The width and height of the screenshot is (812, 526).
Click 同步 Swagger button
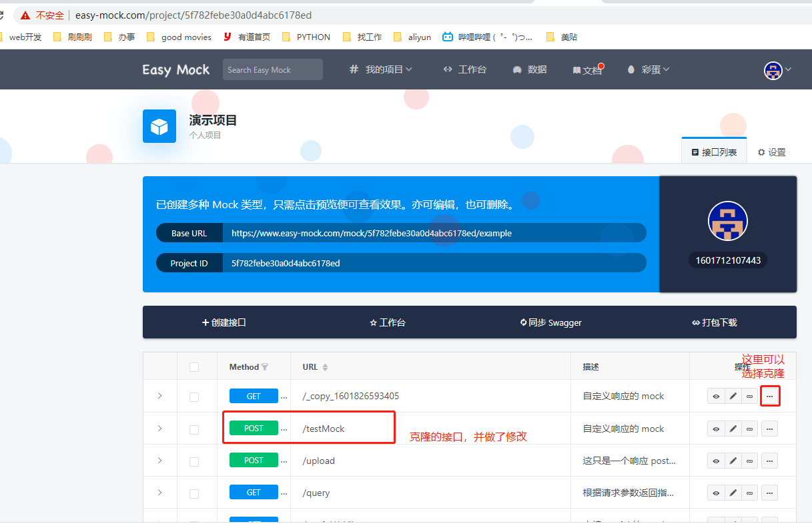(x=551, y=322)
